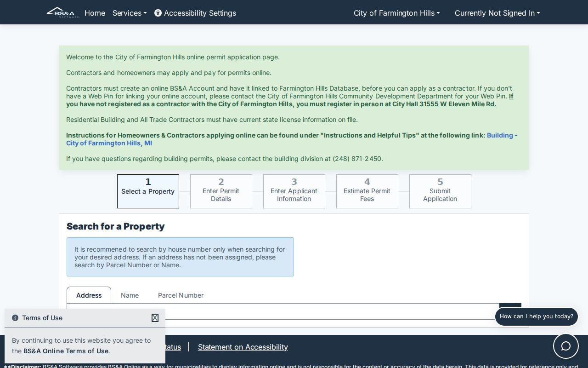Switch to the Parcel Number tab
The width and height of the screenshot is (588, 368).
(181, 295)
